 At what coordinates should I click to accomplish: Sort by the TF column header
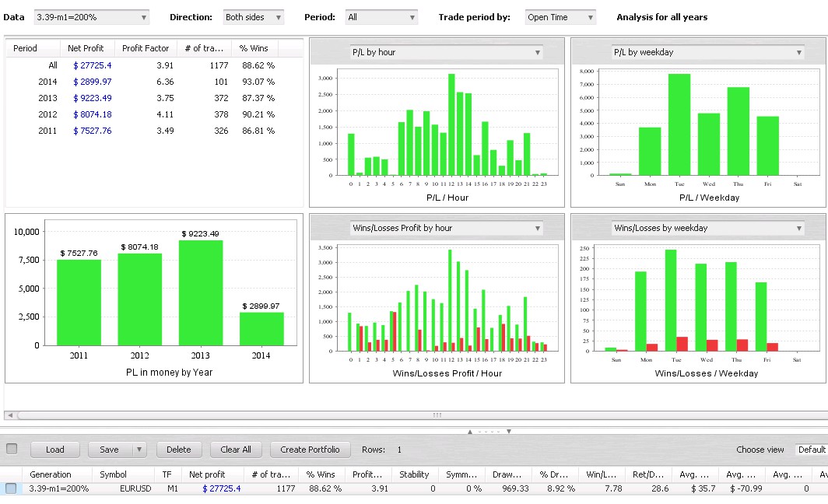click(x=167, y=474)
